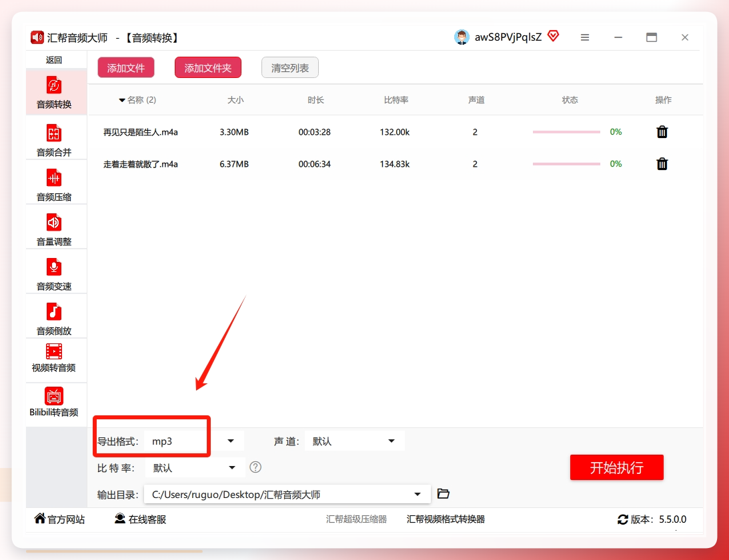This screenshot has height=560, width=729.
Task: Click the 6.37MB size cell
Action: coord(234,164)
